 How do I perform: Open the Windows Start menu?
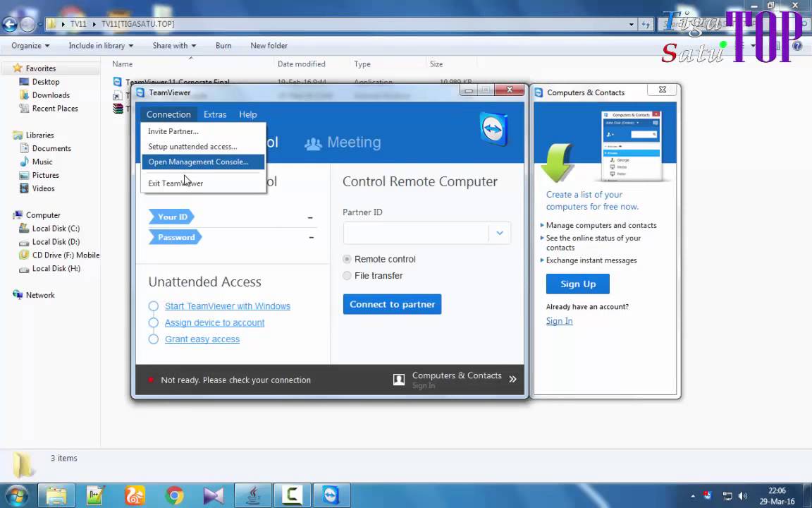16,495
